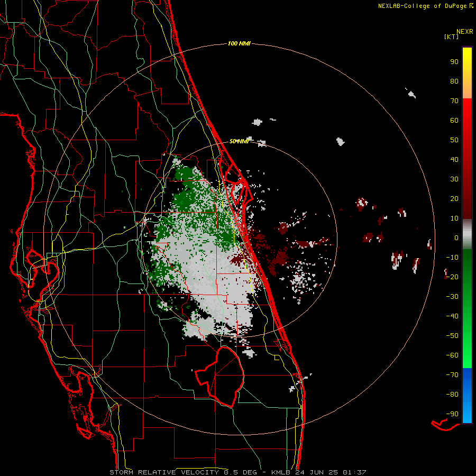Click the 60 value on the velocity scale
This screenshot has width=476, height=476.
454,120
